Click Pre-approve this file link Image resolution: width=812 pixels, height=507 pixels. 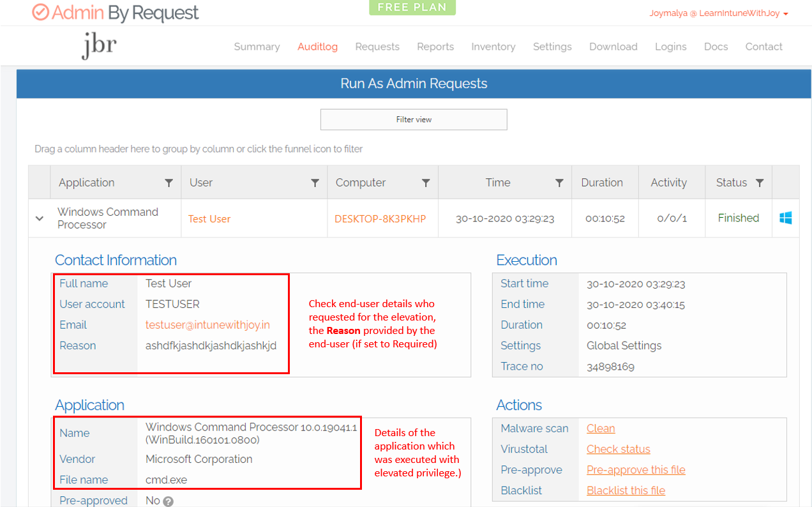(x=636, y=470)
